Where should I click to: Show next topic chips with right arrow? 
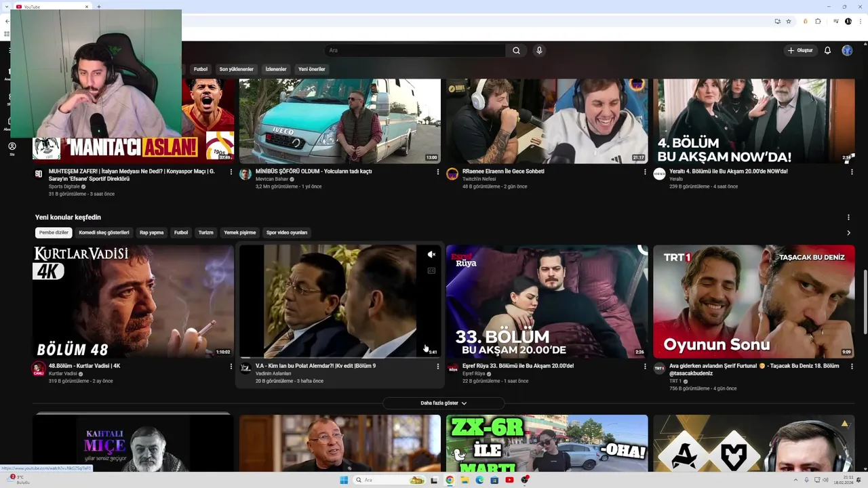click(848, 232)
